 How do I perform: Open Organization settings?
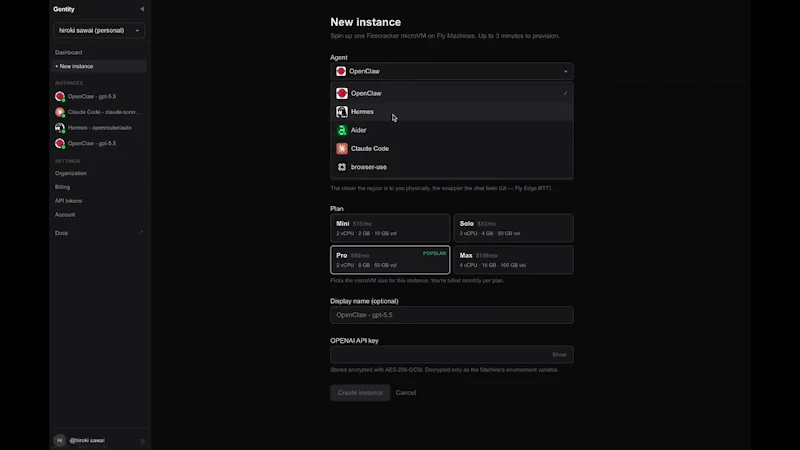[71, 173]
